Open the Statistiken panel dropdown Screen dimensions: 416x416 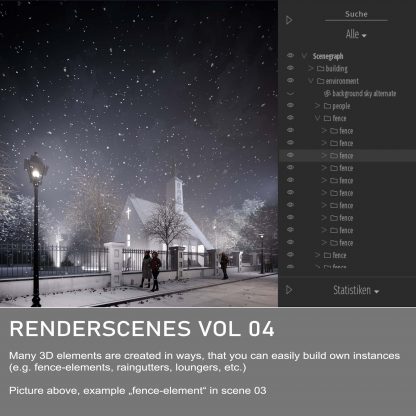(x=356, y=290)
